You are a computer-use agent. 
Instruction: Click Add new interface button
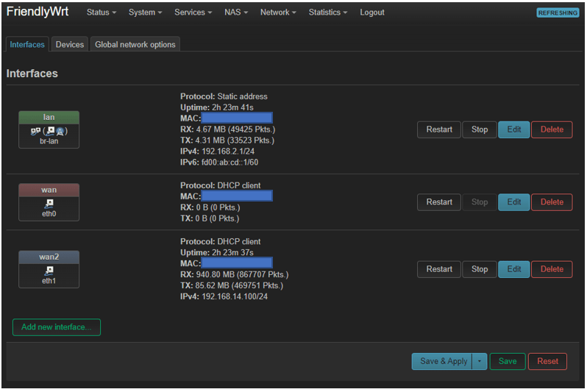click(x=57, y=327)
